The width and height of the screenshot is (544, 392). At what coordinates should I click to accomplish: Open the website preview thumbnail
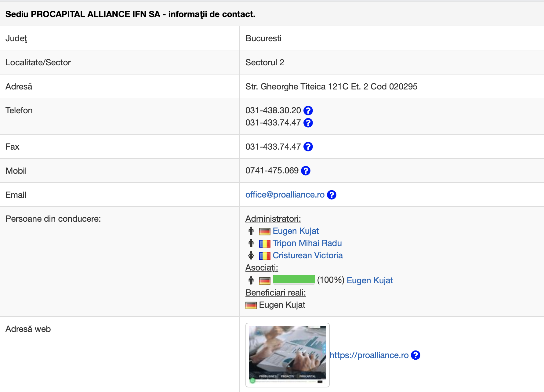click(x=288, y=355)
